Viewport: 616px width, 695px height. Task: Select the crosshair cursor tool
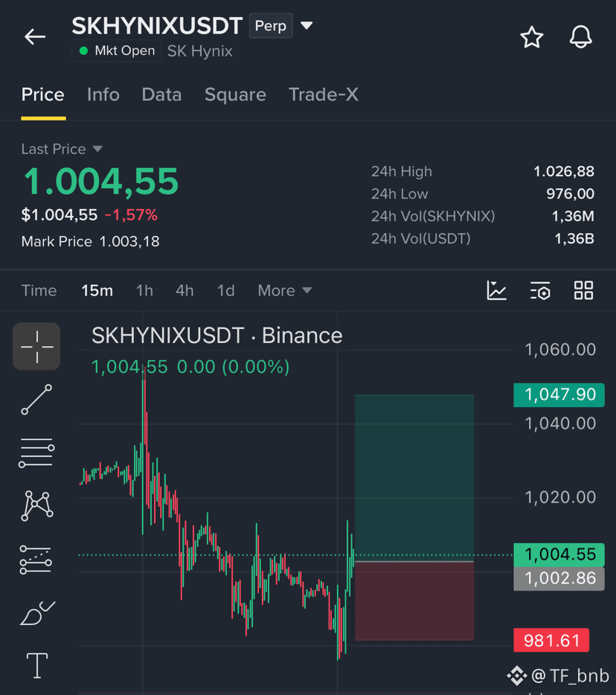(36, 346)
